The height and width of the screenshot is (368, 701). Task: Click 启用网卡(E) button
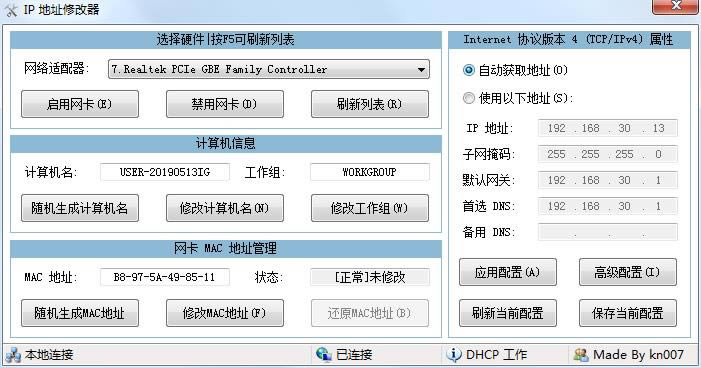pyautogui.click(x=80, y=104)
